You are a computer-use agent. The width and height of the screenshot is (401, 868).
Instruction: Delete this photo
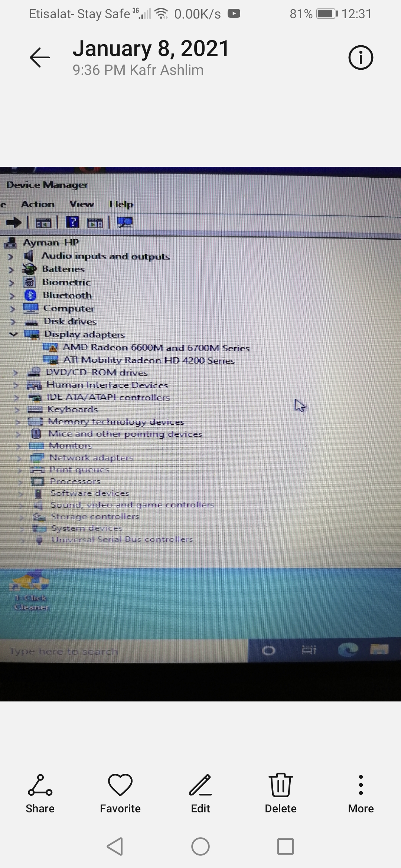(281, 794)
